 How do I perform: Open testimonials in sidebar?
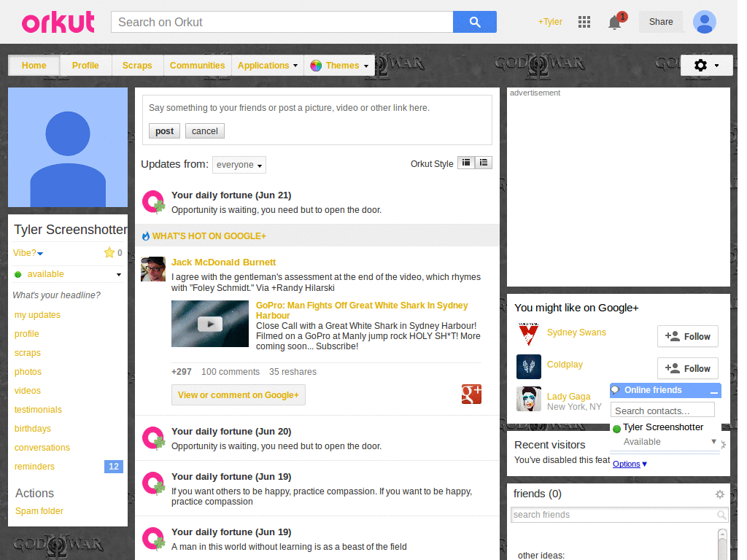point(38,410)
